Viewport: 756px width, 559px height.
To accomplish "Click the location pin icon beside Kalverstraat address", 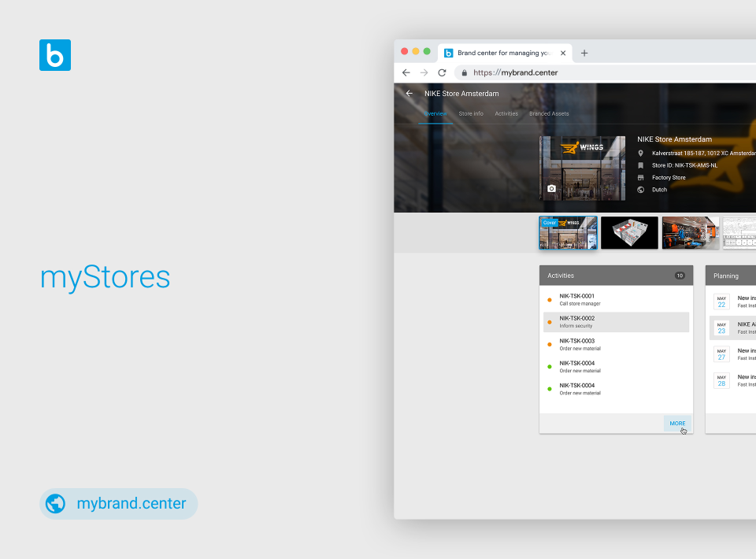I will pyautogui.click(x=641, y=153).
